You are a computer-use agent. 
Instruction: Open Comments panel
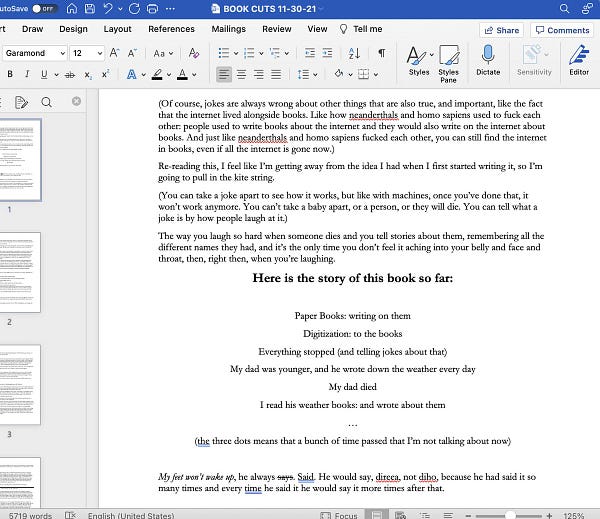(x=562, y=30)
